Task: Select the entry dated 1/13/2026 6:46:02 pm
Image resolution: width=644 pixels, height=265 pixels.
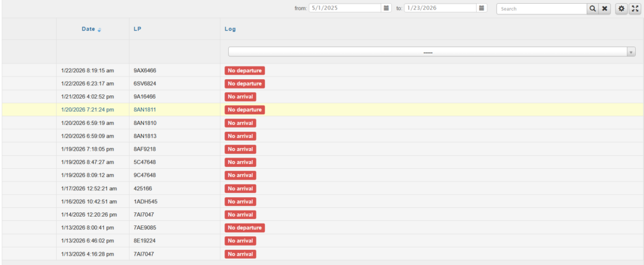Action: (x=87, y=241)
